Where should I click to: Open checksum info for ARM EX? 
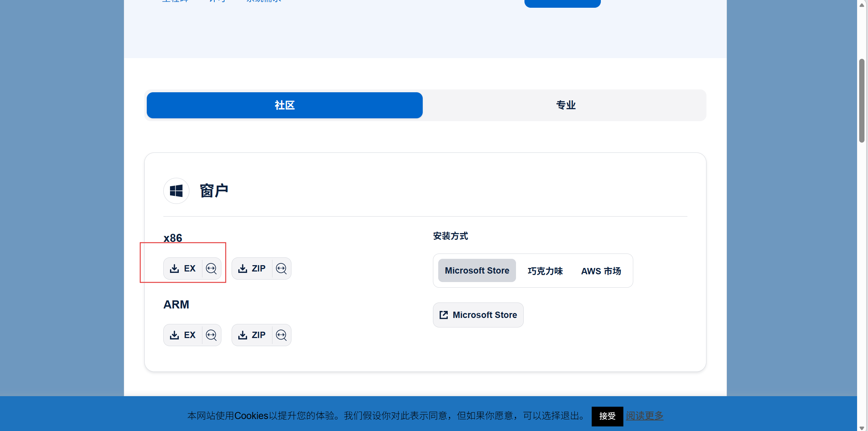pyautogui.click(x=212, y=335)
